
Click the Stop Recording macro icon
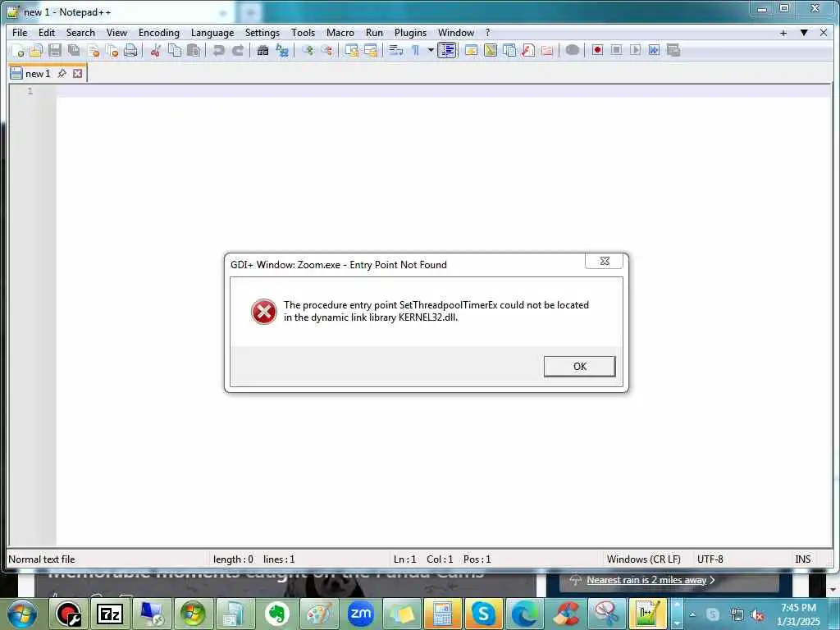[616, 50]
